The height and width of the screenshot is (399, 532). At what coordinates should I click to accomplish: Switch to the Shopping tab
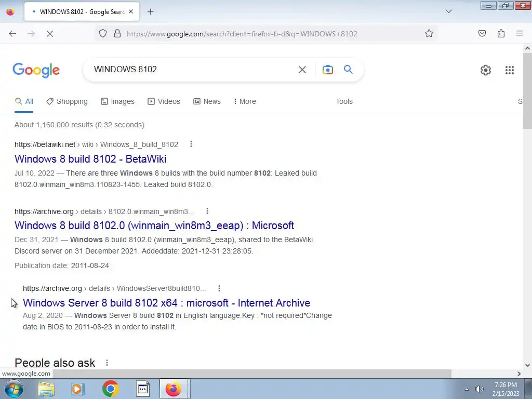(x=67, y=101)
